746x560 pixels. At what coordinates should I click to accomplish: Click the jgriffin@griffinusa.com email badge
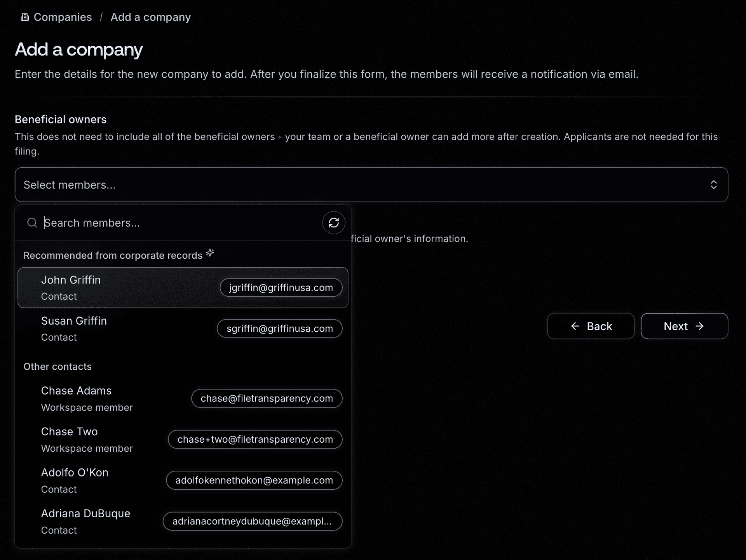coord(281,287)
